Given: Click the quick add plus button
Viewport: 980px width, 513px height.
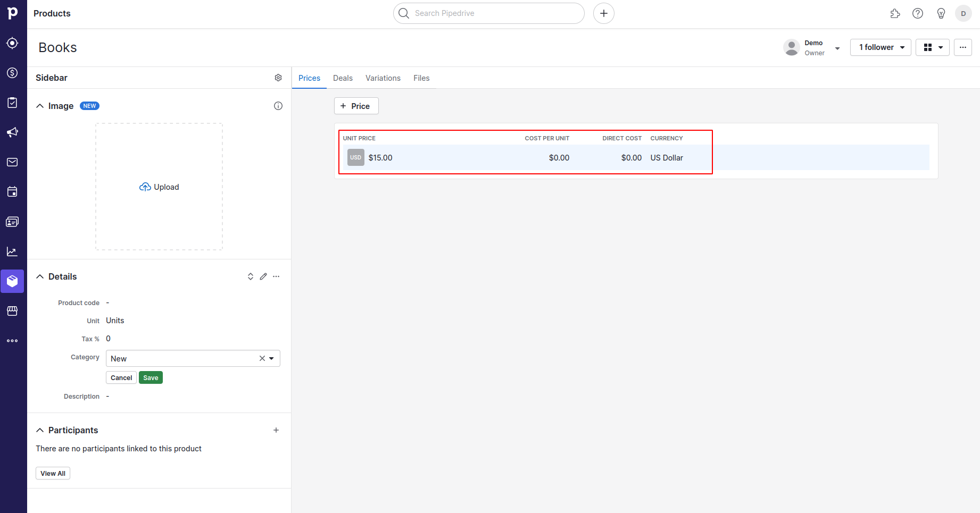Looking at the screenshot, I should (604, 13).
